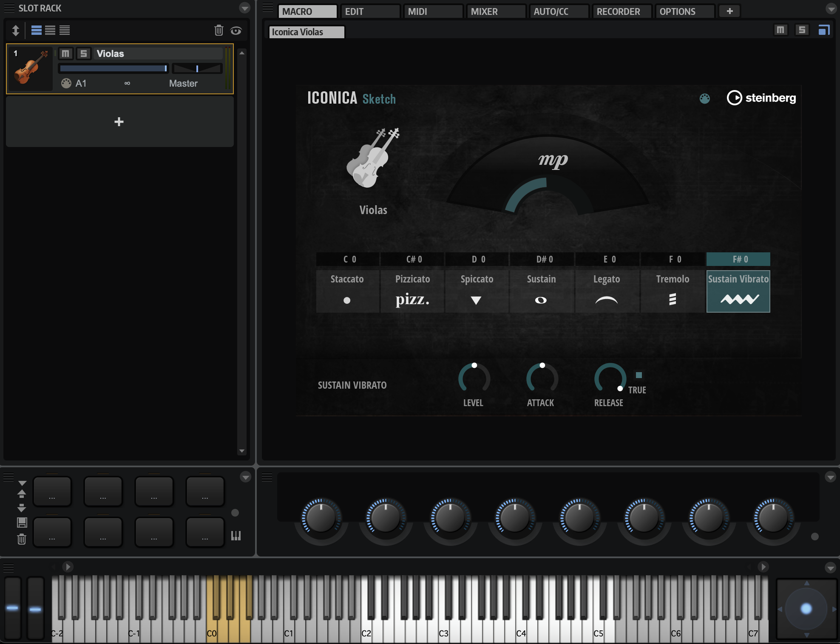Open the Slot Rack dropdown menu arrow
The width and height of the screenshot is (840, 644).
(x=245, y=8)
